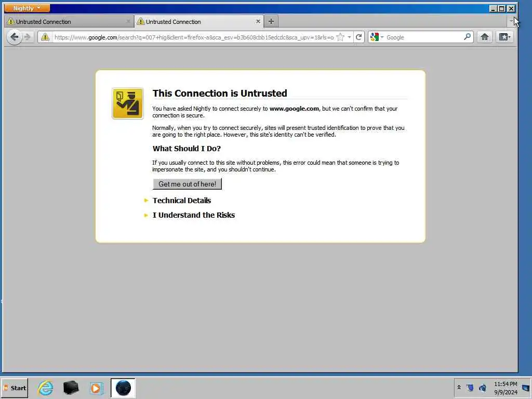Click the Show desktop button

click(x=526, y=388)
